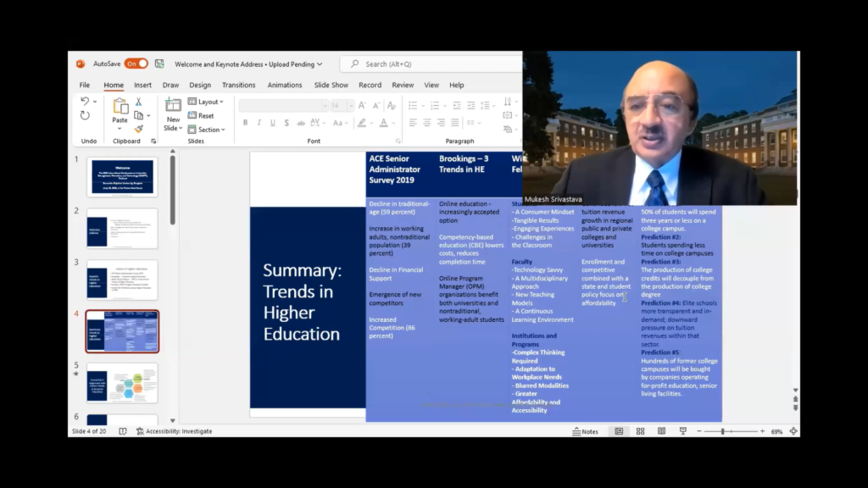This screenshot has height=488, width=868.
Task: Click the Format Painter brush icon
Action: 139,129
